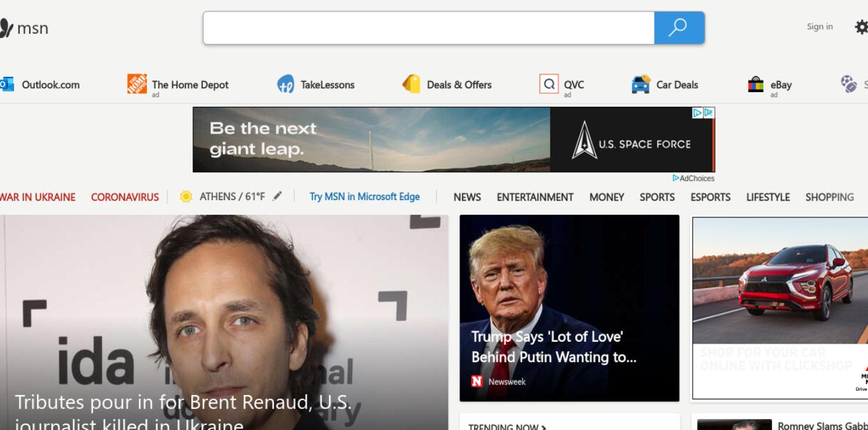Viewport: 868px width, 430px height.
Task: Click the Newsweek red N logo
Action: 477,382
